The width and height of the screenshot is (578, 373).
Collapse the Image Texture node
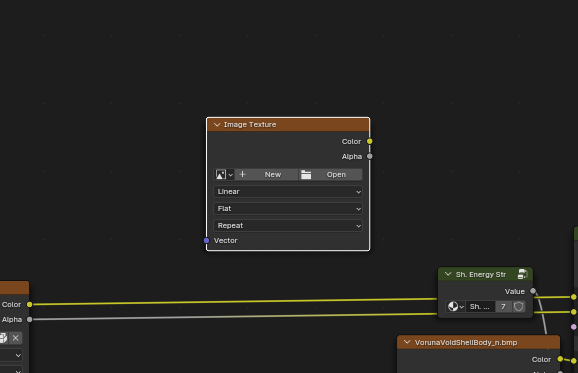coord(217,125)
